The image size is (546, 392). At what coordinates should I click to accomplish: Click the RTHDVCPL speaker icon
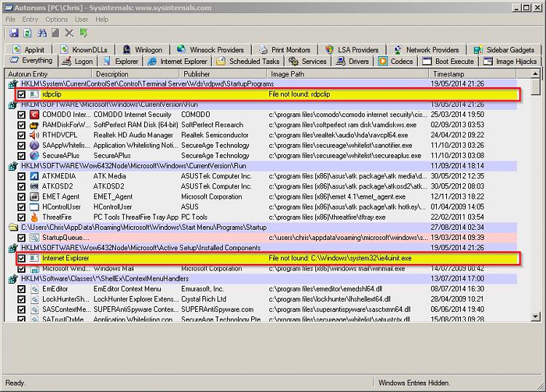click(x=34, y=135)
